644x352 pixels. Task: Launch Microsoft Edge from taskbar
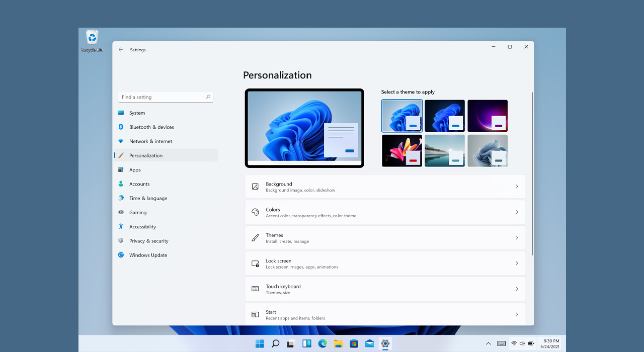[x=323, y=343]
